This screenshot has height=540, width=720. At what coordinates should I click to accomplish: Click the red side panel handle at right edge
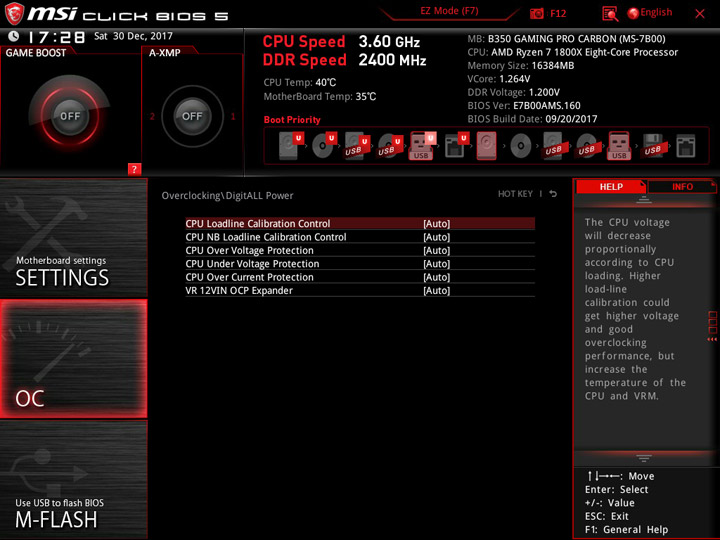(713, 326)
